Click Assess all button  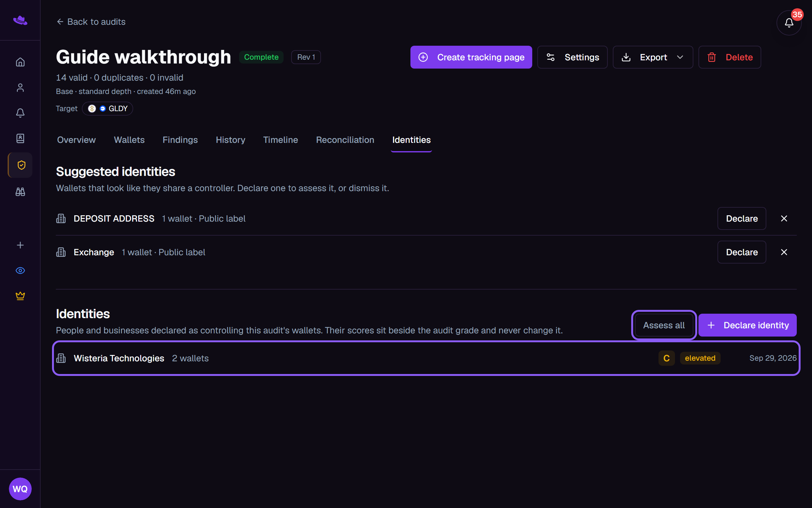click(x=664, y=325)
